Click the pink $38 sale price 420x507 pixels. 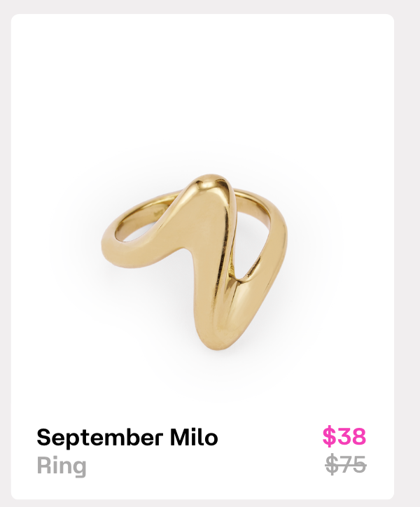344,436
